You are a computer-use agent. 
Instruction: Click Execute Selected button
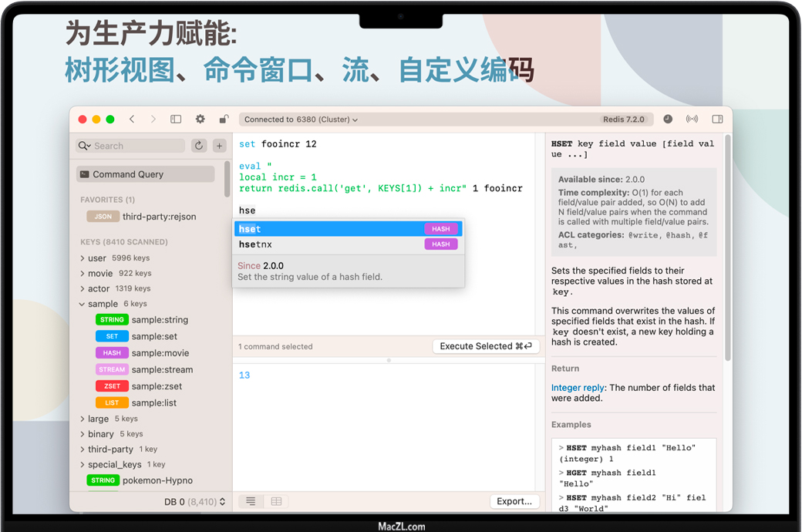click(x=486, y=346)
